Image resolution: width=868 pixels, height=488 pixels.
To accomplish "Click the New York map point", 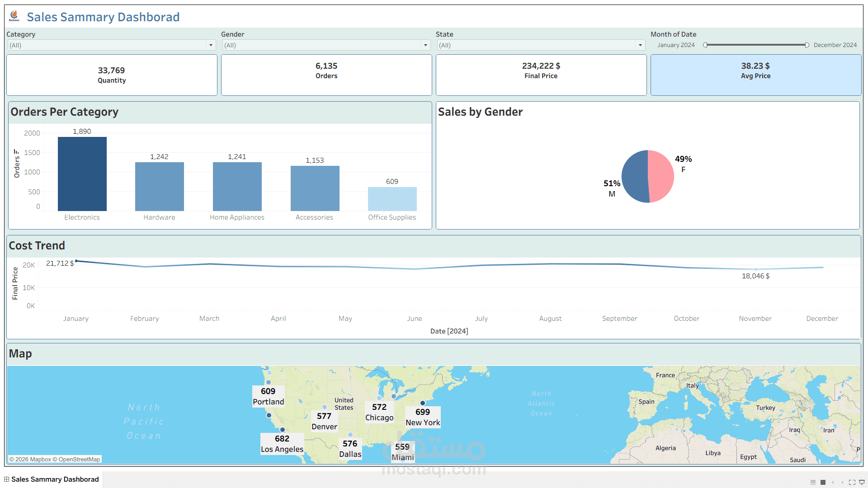I will pyautogui.click(x=423, y=403).
